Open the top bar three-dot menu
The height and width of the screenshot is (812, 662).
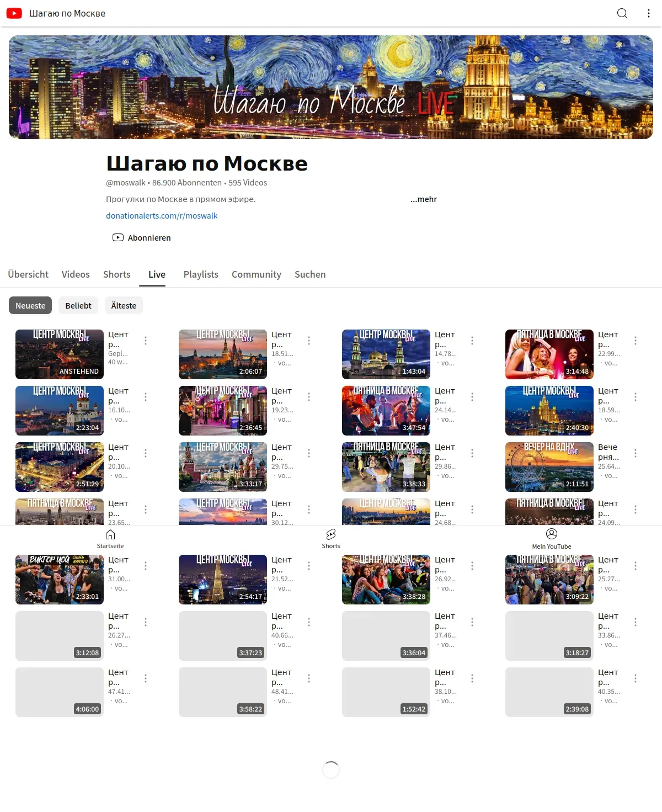coord(648,13)
